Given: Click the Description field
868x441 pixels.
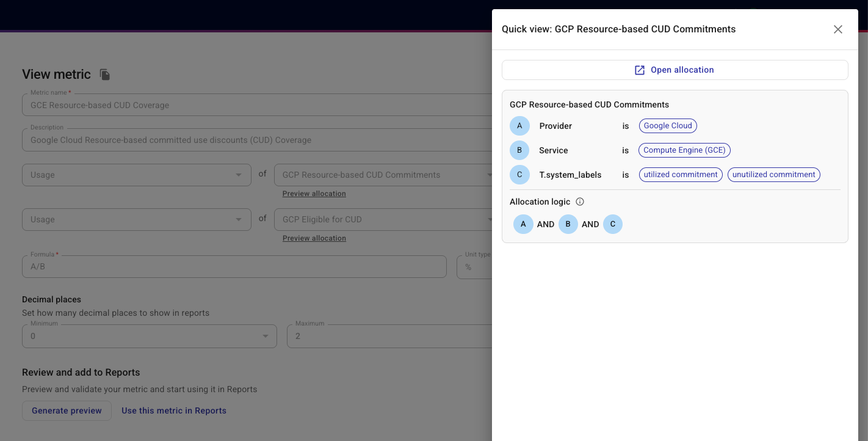Looking at the screenshot, I should 257,140.
